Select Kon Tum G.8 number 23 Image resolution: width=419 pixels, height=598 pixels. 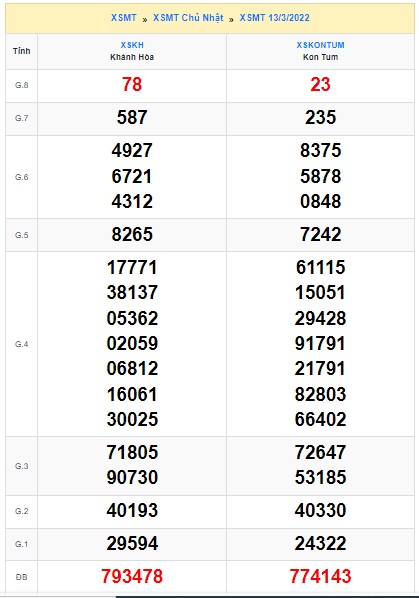click(x=320, y=84)
